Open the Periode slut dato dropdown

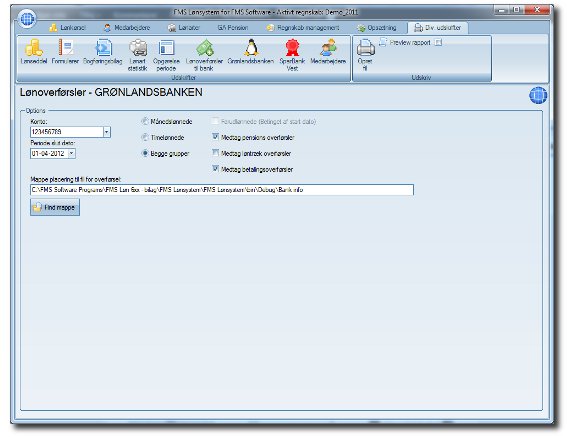(72, 153)
